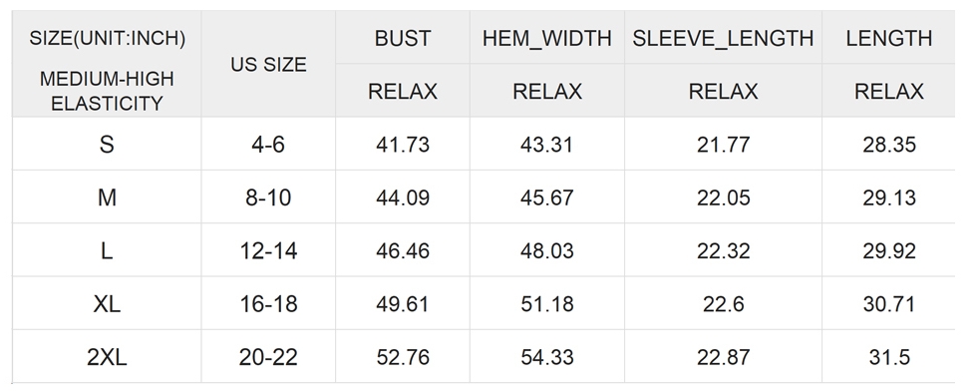Image resolution: width=980 pixels, height=391 pixels.
Task: Select the LENGTH column header
Action: coord(888,38)
